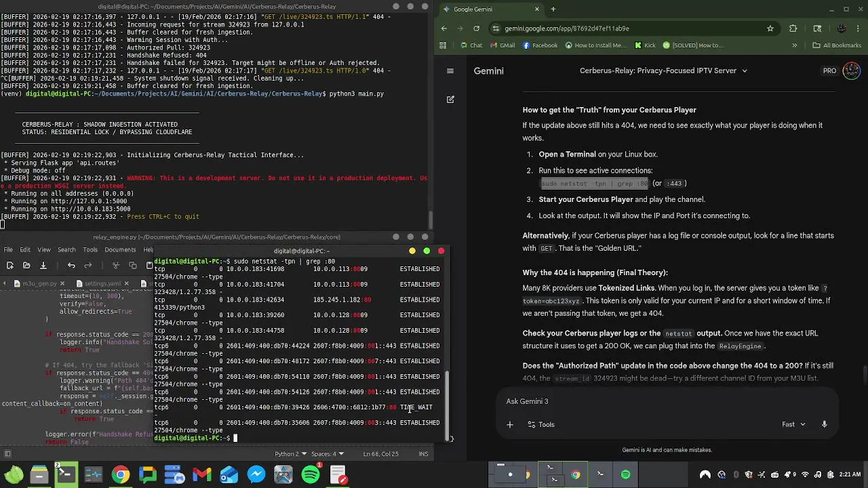Click the new document icon in the editor toolbar
This screenshot has height=488, width=868.
9,265
